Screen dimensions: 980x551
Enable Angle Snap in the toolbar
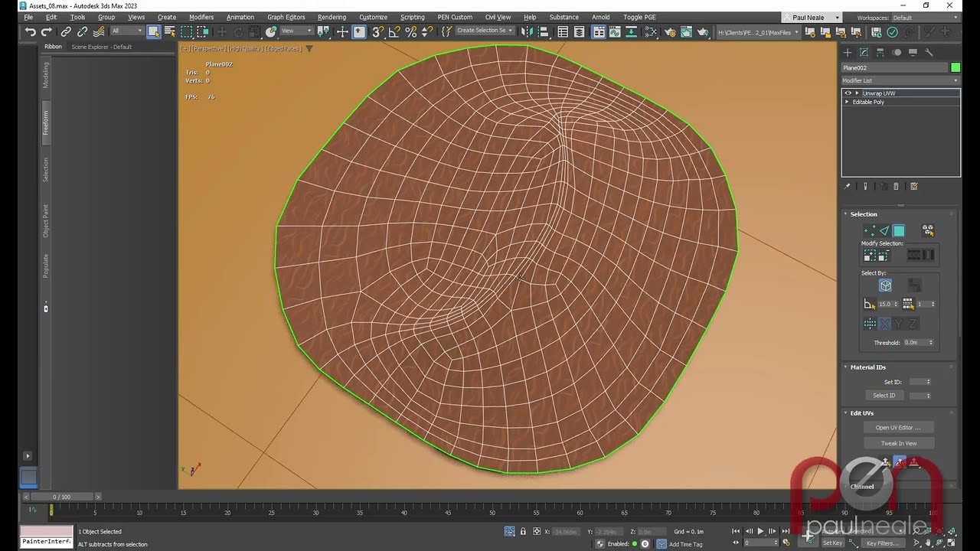394,32
